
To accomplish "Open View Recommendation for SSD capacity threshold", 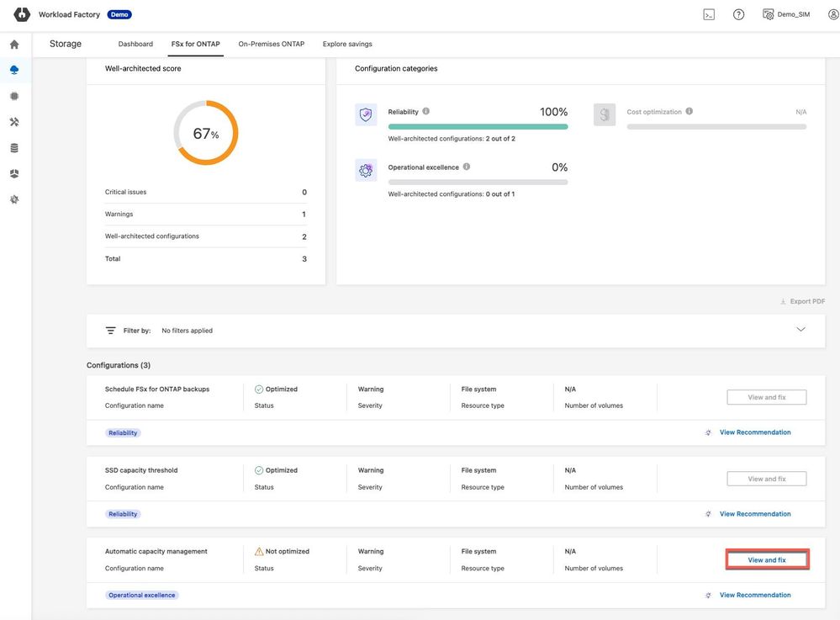I will click(x=754, y=514).
